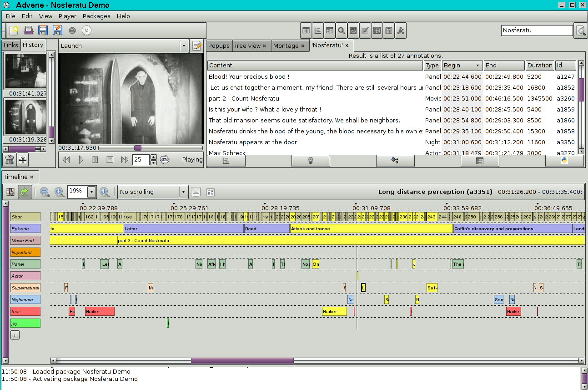
Task: Click the trash can icon under History
Action: coord(9,159)
